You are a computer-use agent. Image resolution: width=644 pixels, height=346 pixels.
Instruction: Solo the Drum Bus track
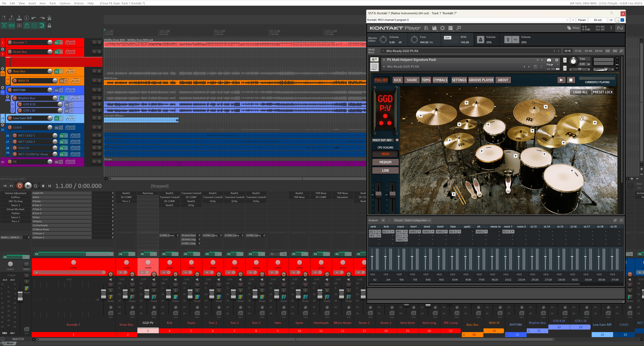point(99,52)
